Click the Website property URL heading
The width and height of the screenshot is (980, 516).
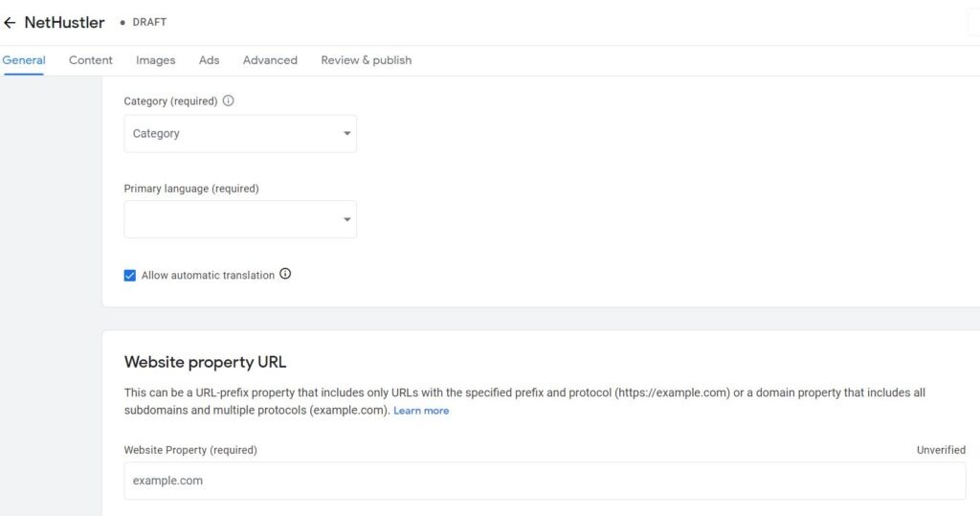click(205, 362)
